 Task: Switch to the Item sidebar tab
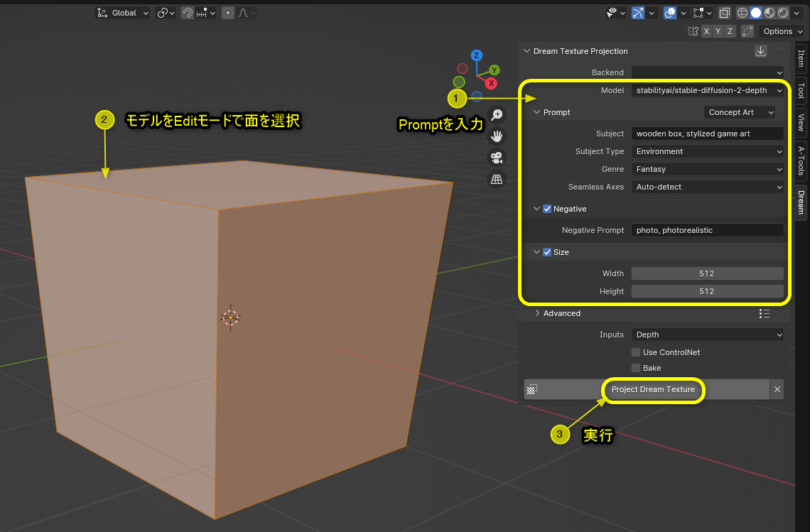801,55
